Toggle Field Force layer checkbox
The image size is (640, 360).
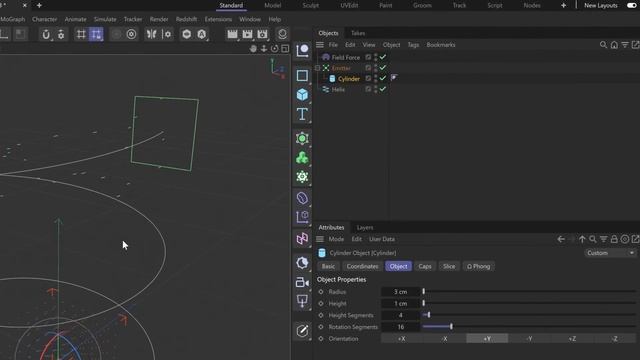368,57
